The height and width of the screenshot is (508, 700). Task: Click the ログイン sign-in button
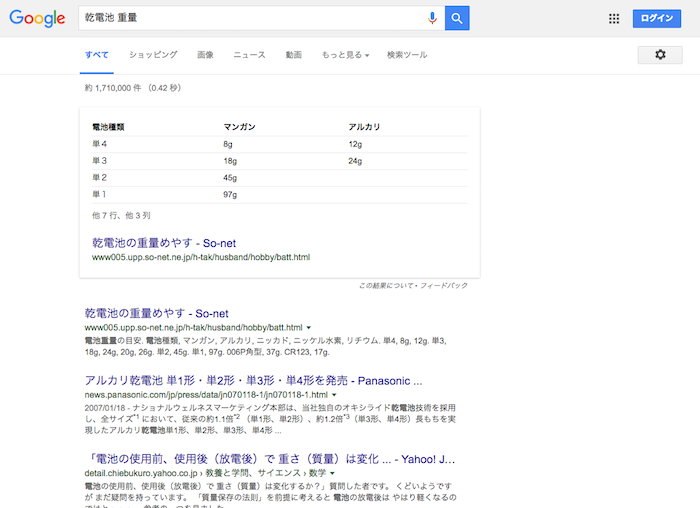[656, 18]
